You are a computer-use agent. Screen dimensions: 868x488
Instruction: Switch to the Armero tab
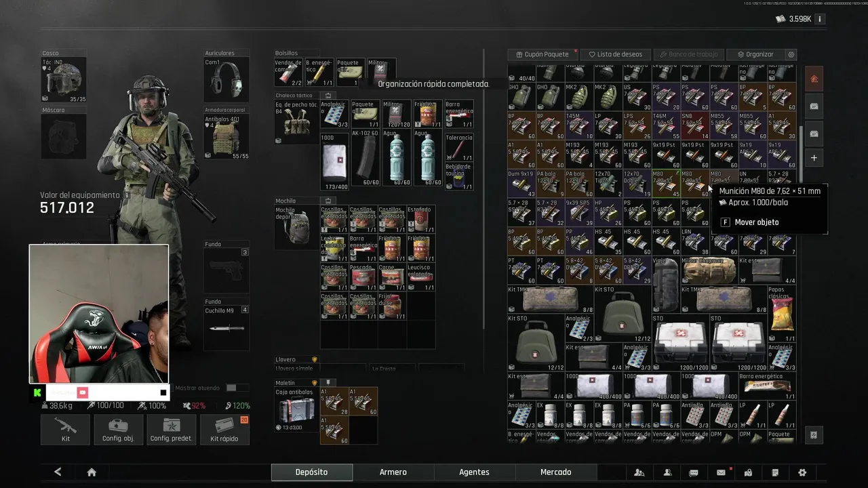(393, 472)
